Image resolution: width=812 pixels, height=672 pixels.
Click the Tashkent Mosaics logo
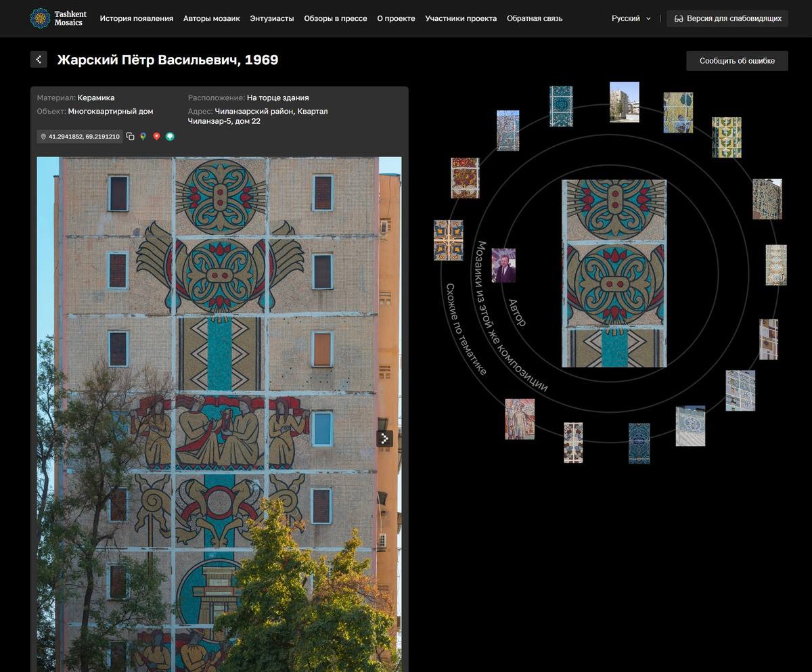[57, 18]
